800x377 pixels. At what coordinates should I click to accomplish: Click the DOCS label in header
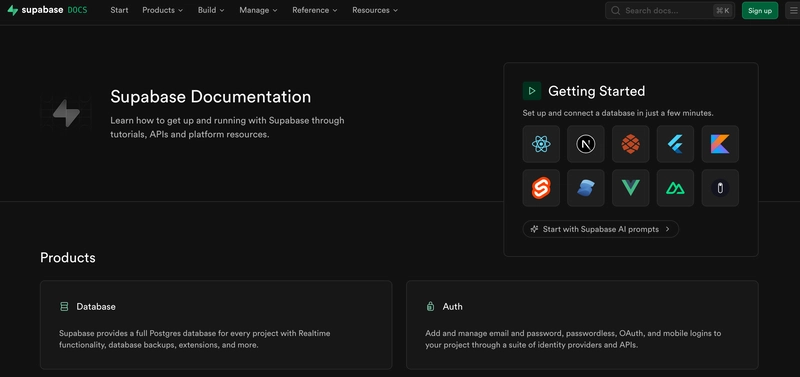click(x=77, y=10)
